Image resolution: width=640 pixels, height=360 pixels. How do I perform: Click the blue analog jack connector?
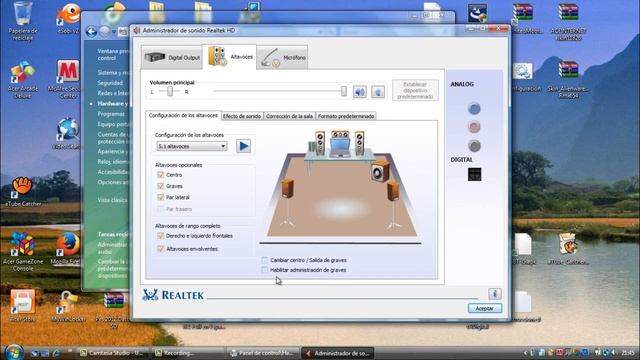click(474, 109)
